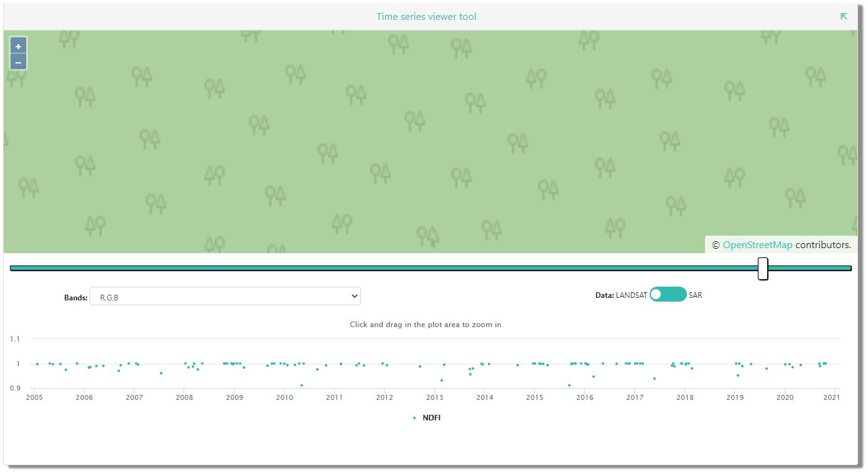868x472 pixels.
Task: Select the lowest NDFI point in 2010
Action: tap(302, 385)
